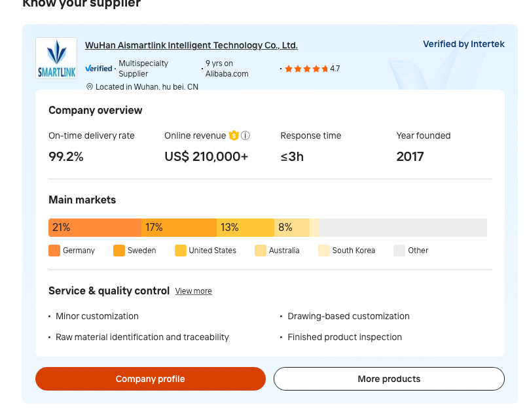Screen dimensions: 527x420
Task: Click the Germany color swatch in legend
Action: [x=54, y=251]
